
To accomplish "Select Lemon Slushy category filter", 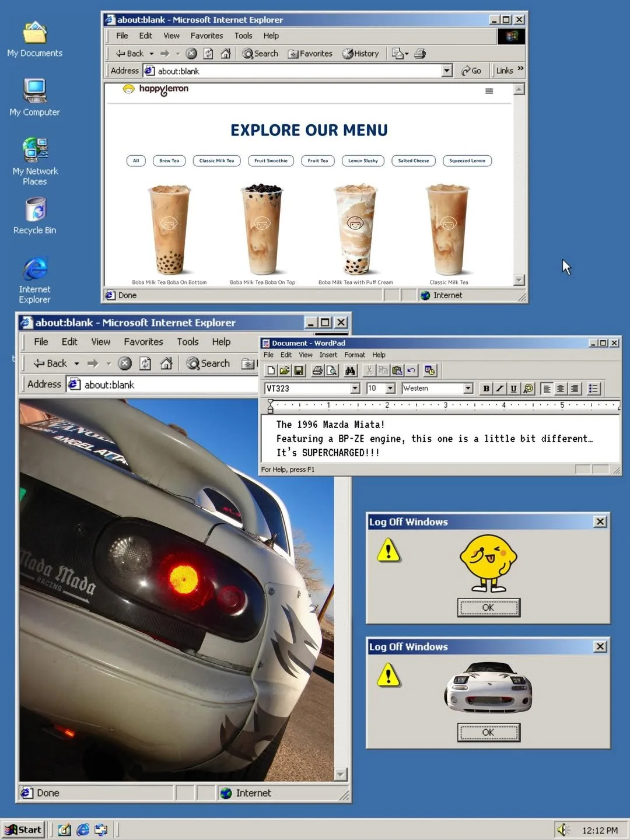I will (x=363, y=160).
